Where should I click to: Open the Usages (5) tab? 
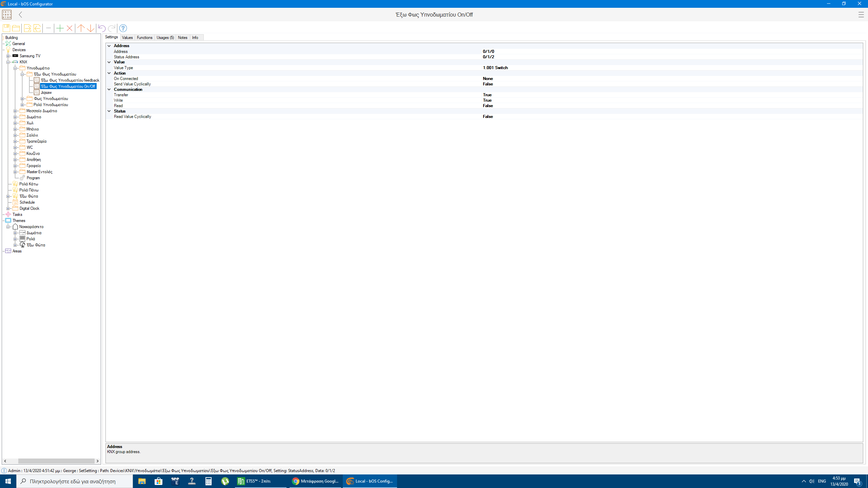coord(165,38)
